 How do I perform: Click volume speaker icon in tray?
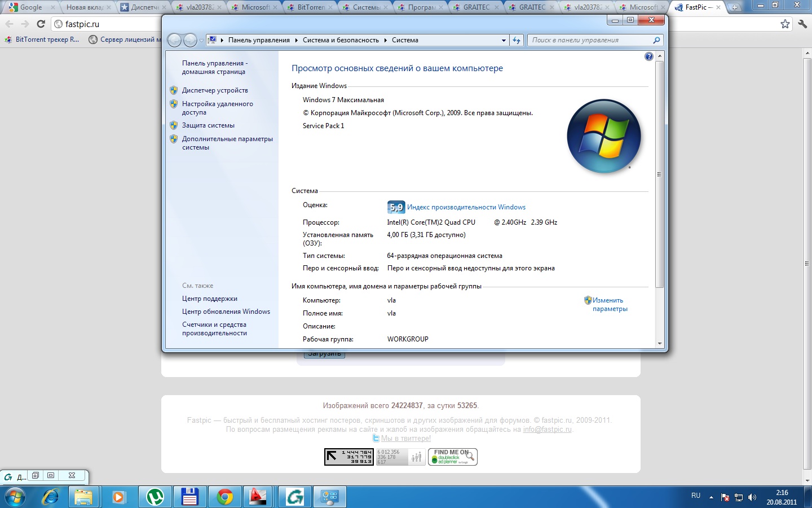pos(752,497)
